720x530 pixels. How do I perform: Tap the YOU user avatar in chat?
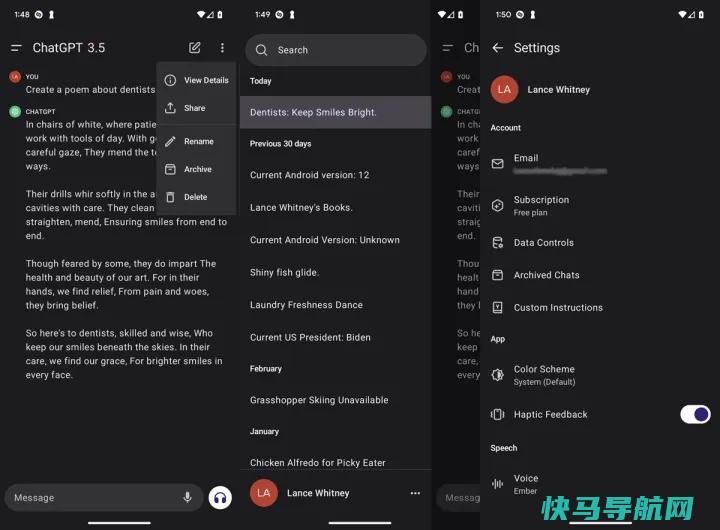(15, 76)
